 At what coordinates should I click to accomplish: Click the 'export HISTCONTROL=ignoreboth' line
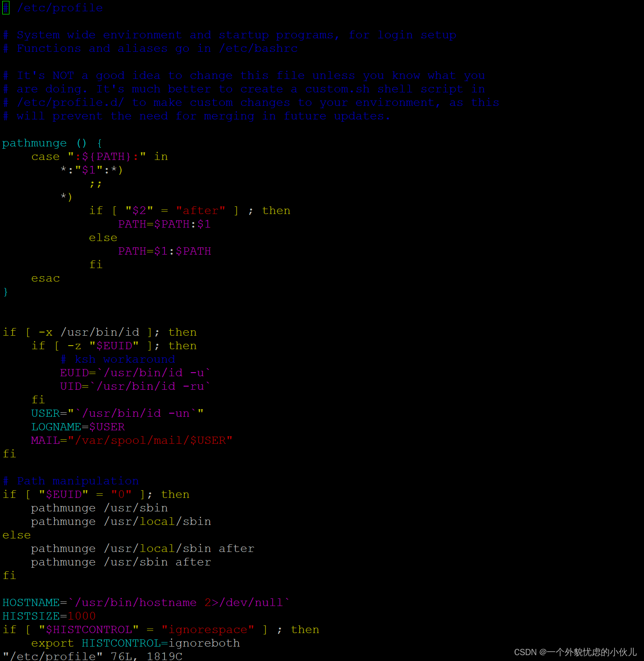136,643
